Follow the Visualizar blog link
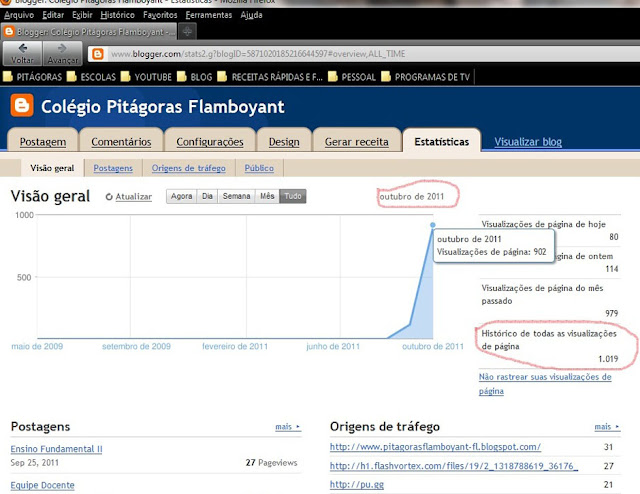The height and width of the screenshot is (494, 640). pos(528,142)
